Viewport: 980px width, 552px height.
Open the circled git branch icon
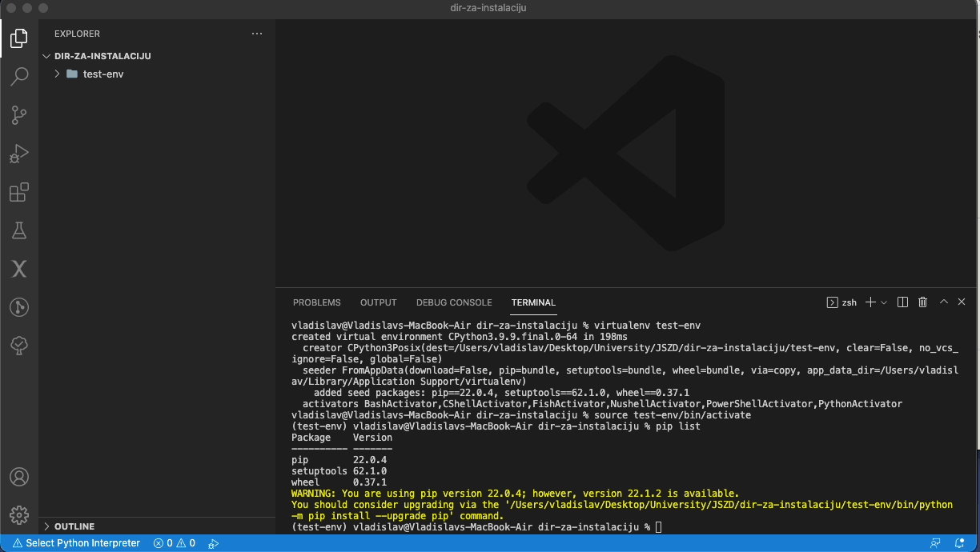(x=19, y=307)
